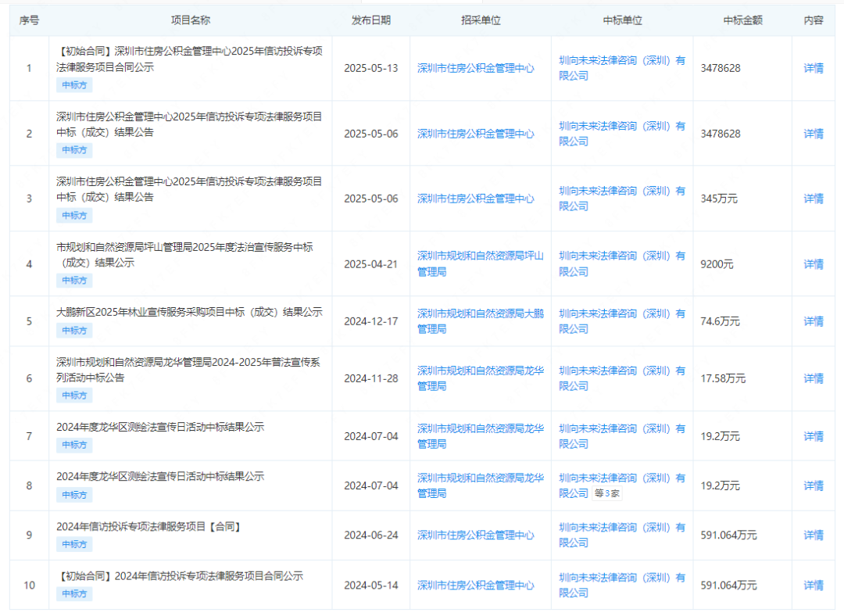The width and height of the screenshot is (844, 616).
Task: Click the 项目名称 column header
Action: tap(190, 21)
